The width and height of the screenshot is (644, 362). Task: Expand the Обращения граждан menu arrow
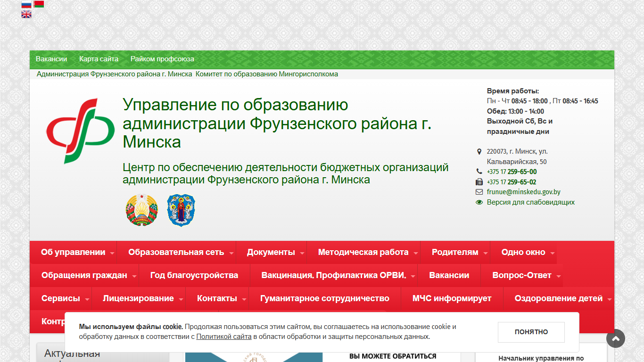(x=134, y=276)
